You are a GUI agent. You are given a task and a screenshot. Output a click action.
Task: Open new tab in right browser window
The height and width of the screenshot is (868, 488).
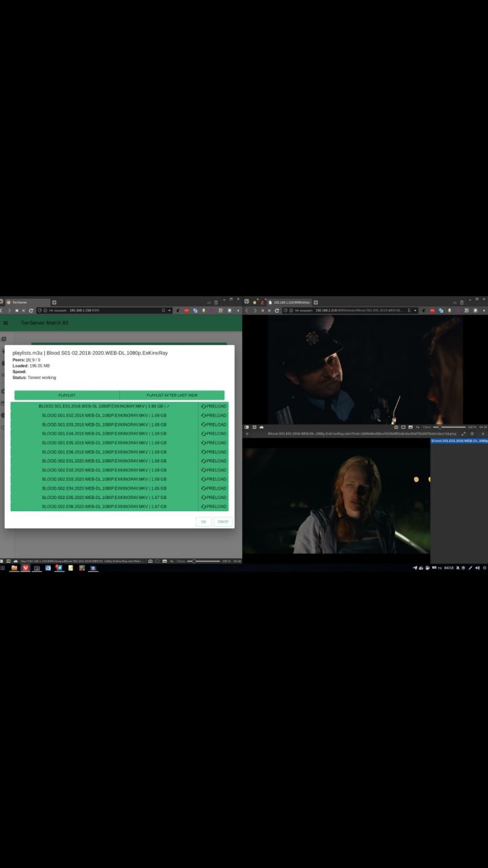[x=316, y=302]
